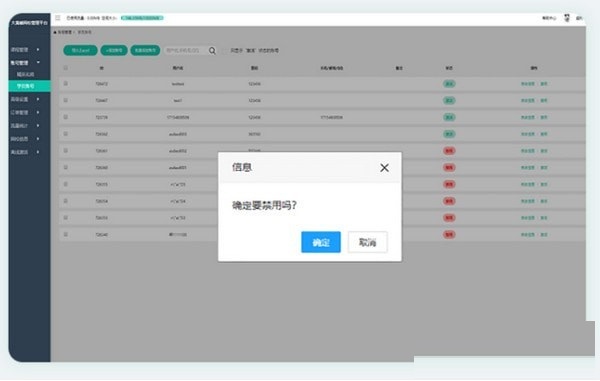The image size is (600, 381).
Task: Expand the 网校信息 sidebar group
Action: pyautogui.click(x=26, y=139)
